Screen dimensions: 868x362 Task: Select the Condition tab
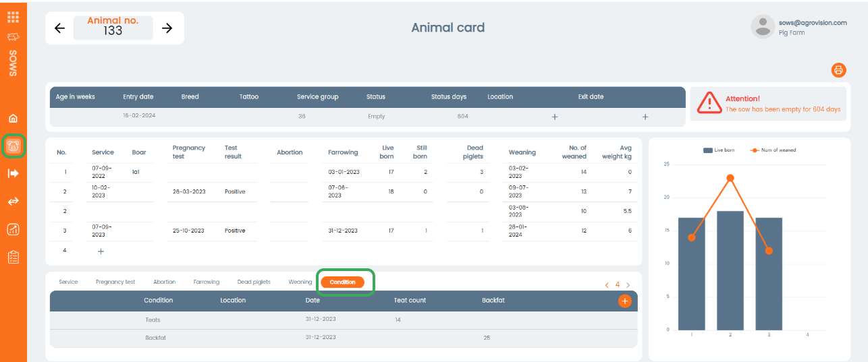343,282
